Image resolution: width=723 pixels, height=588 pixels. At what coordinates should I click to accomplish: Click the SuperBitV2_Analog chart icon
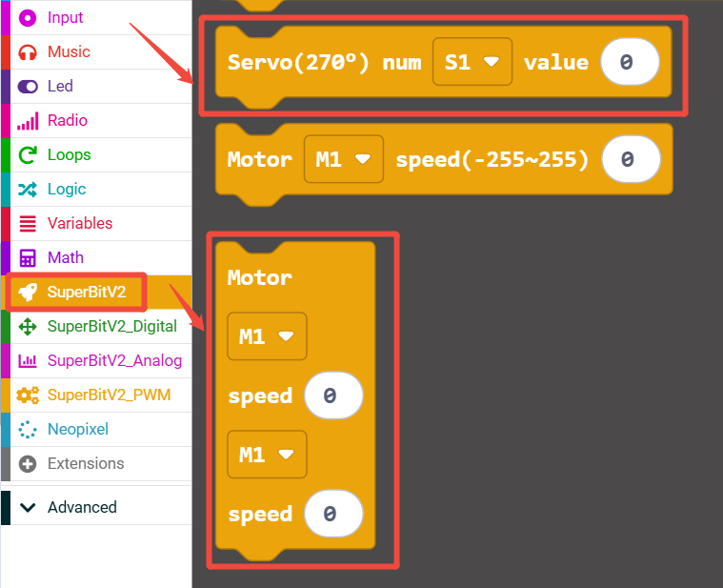28,360
